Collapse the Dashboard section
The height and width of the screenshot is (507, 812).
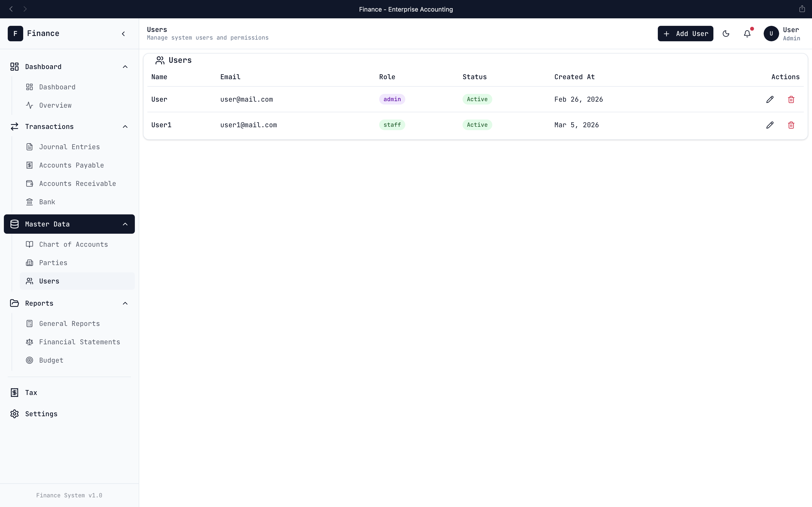pos(125,67)
